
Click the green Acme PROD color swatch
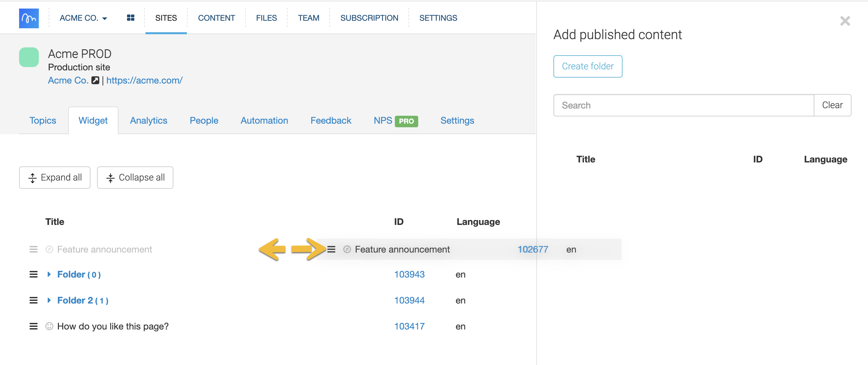29,57
